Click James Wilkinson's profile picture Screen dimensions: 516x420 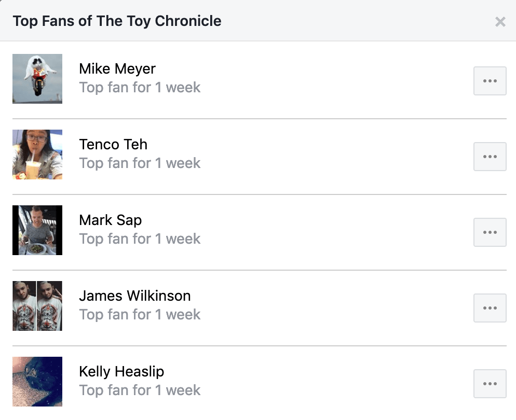pos(37,305)
